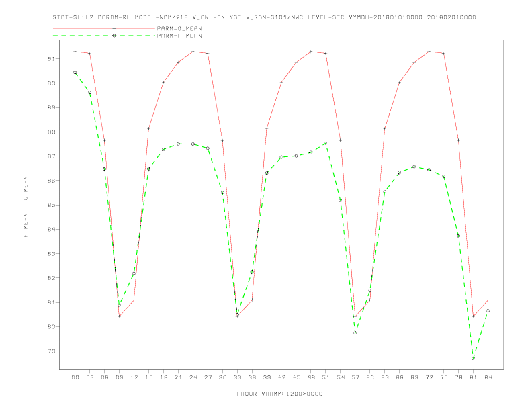This screenshot has height=411, width=532.
Task: Click y-axis tick label 90
Action: pos(51,83)
